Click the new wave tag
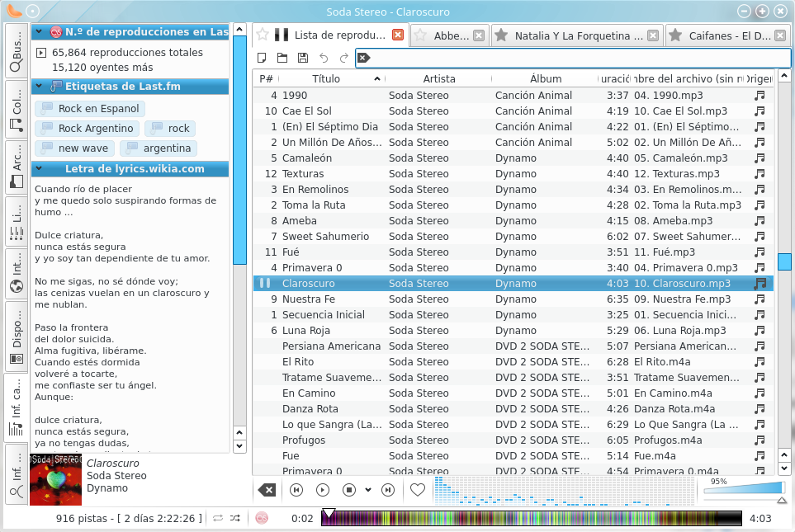The height and width of the screenshot is (532, 795). click(x=75, y=148)
